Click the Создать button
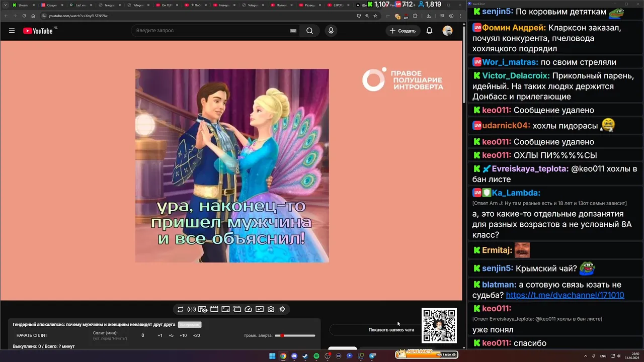The height and width of the screenshot is (362, 644). (x=403, y=31)
